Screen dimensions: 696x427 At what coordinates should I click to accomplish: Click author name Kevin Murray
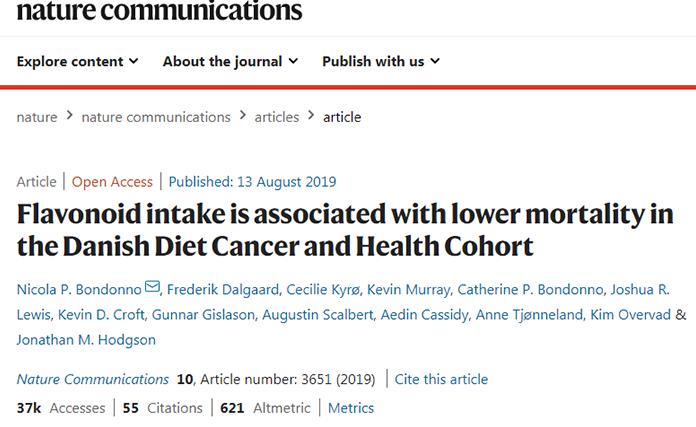pyautogui.click(x=407, y=290)
